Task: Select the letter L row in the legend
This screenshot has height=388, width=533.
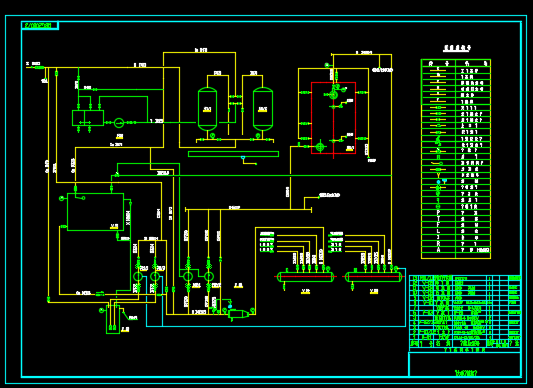Action: pyautogui.click(x=456, y=231)
